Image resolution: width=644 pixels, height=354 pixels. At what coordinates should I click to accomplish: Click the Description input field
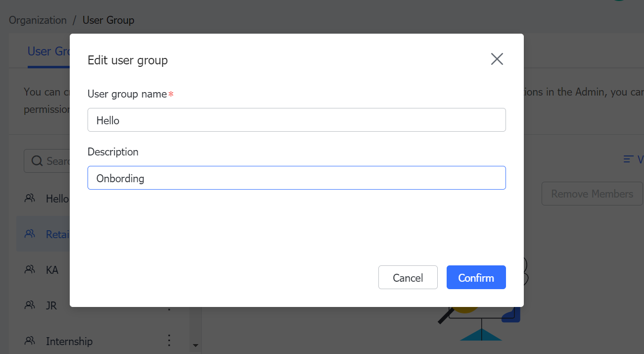coord(296,177)
